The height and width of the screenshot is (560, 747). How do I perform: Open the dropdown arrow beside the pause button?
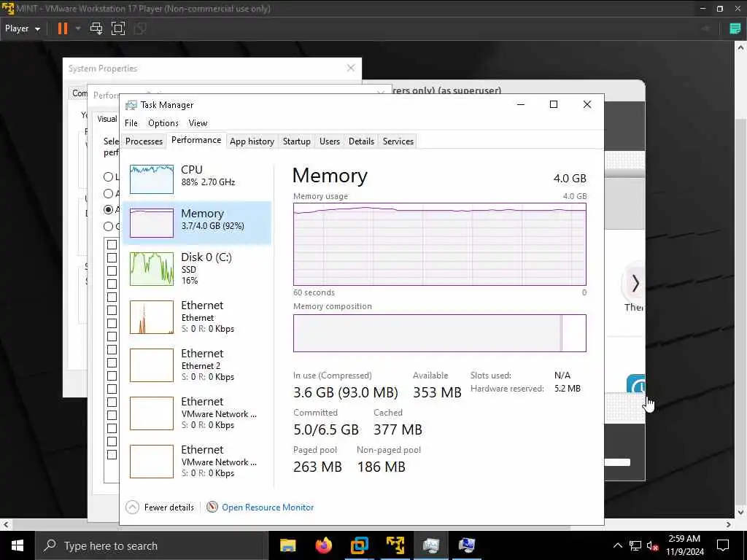click(78, 28)
